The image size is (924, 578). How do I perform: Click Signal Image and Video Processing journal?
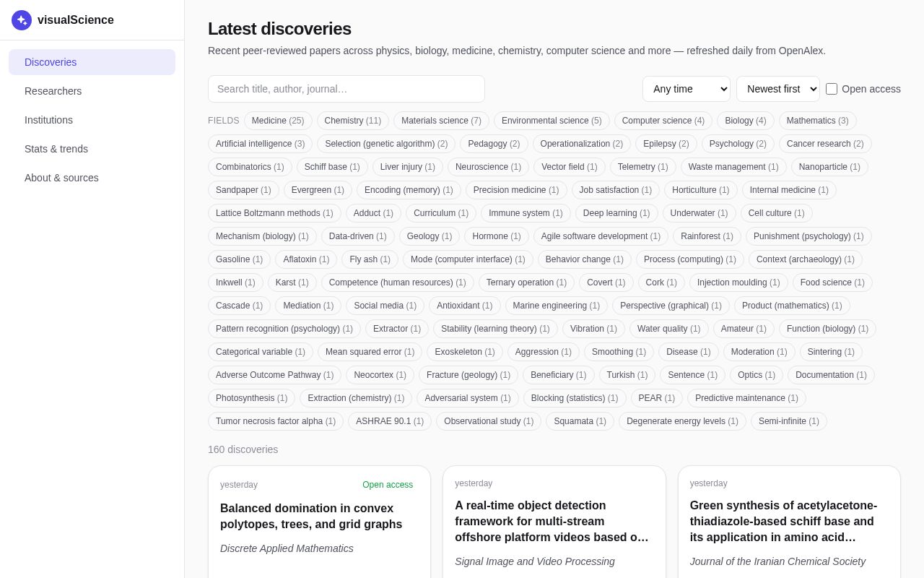(535, 561)
